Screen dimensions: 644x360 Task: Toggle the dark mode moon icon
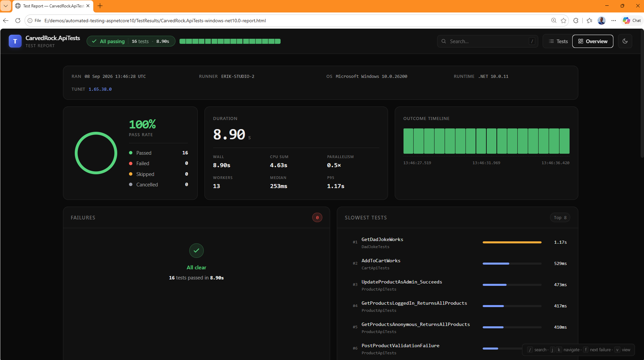tap(625, 41)
